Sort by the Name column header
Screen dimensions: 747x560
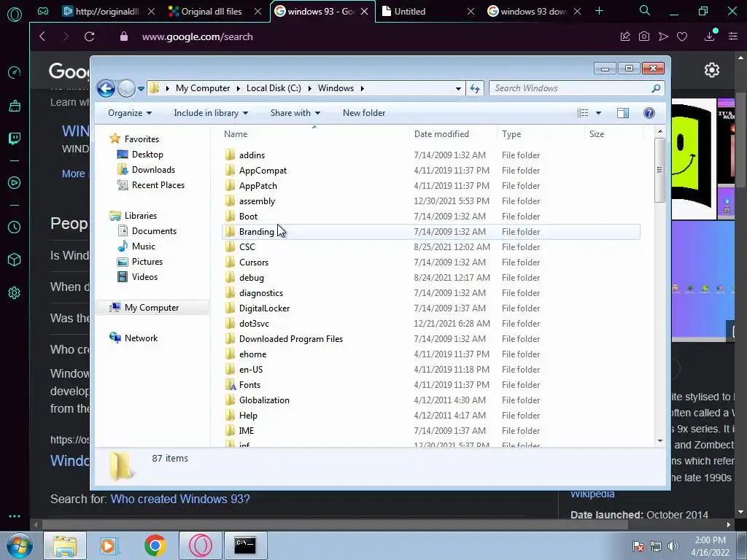tap(314, 134)
